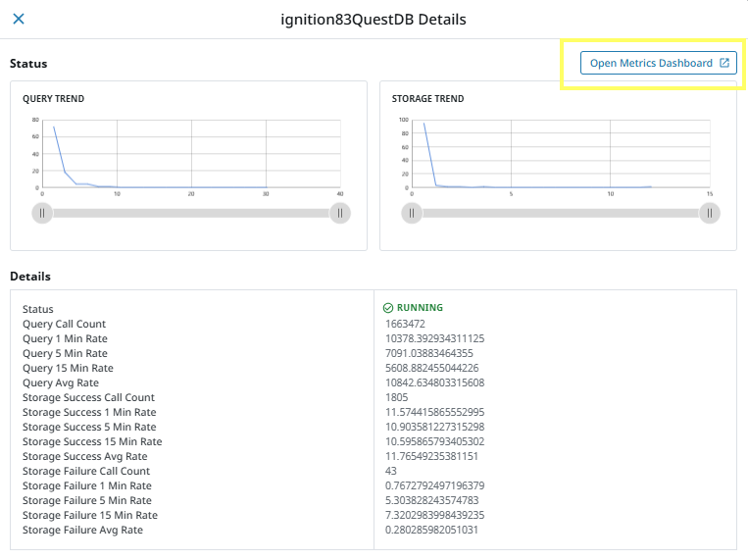Select value 10378.392934311125
The width and height of the screenshot is (748, 560).
point(434,339)
